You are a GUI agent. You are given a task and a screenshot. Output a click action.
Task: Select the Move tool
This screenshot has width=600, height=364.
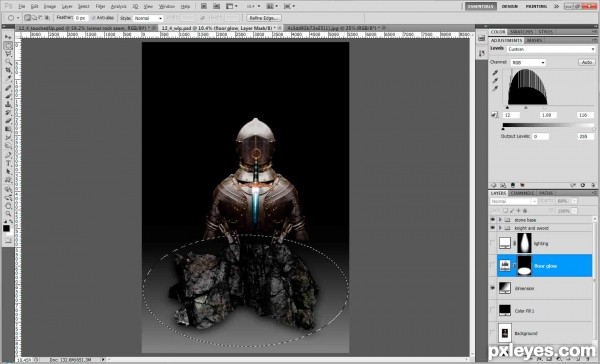(8, 37)
